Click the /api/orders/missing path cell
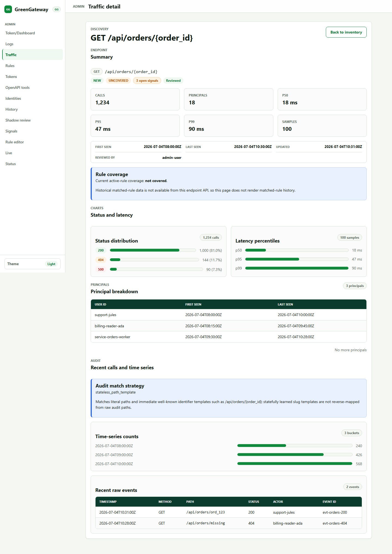 [x=206, y=523]
